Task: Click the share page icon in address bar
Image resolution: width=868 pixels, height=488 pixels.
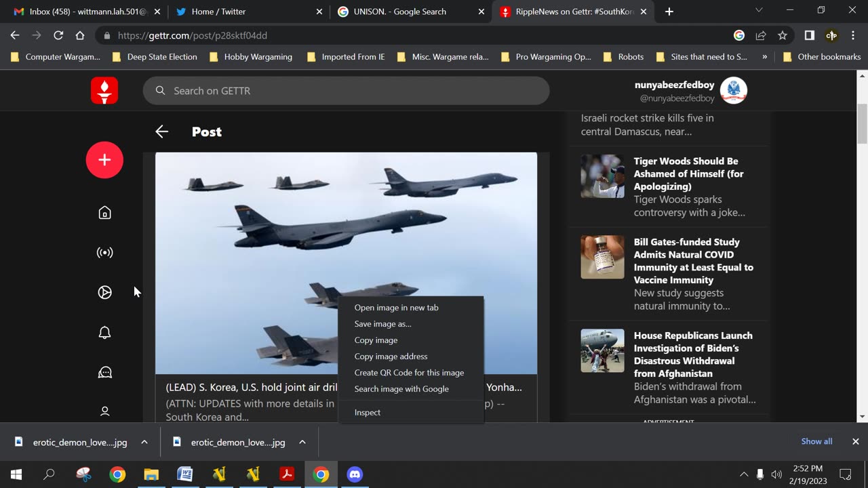Action: point(761,35)
